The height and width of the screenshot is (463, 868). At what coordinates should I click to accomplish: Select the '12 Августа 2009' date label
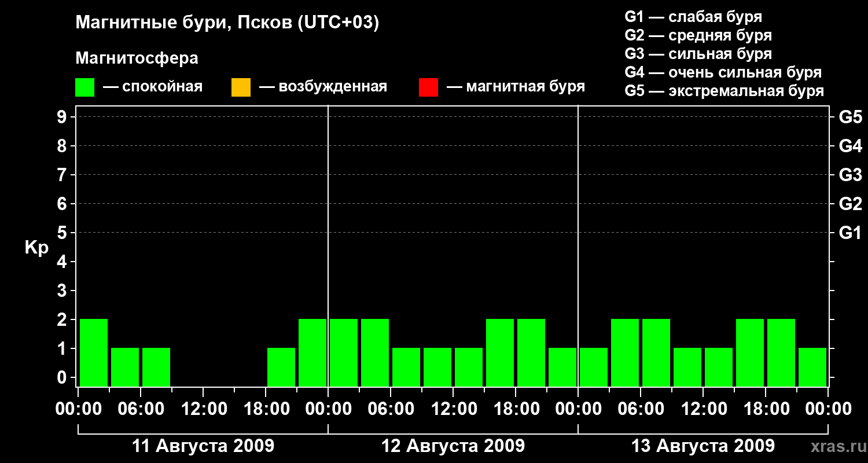coord(453,446)
